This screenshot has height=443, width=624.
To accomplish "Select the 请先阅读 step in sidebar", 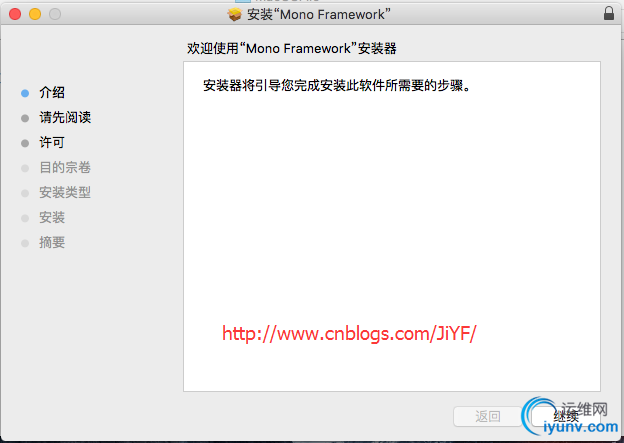I will [x=65, y=117].
